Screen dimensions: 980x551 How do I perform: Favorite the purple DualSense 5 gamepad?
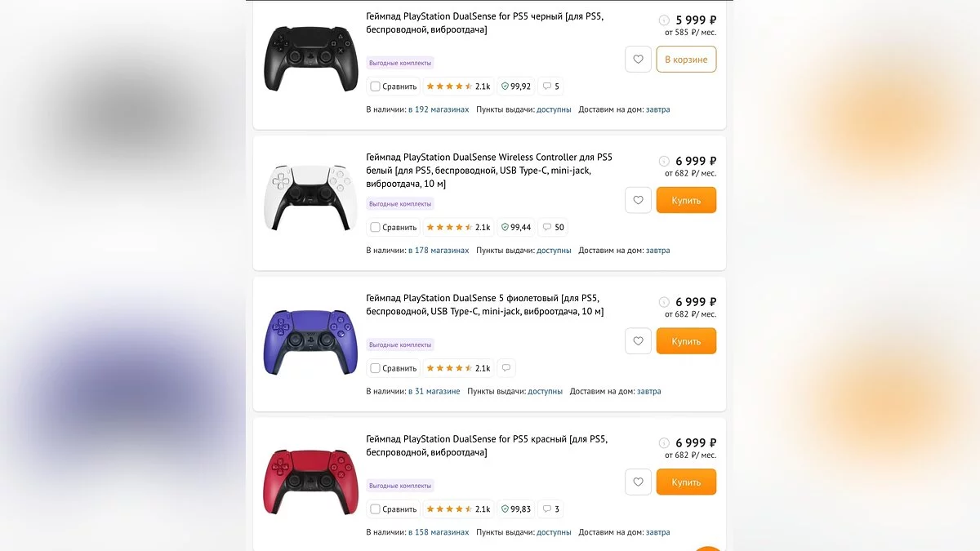tap(638, 341)
